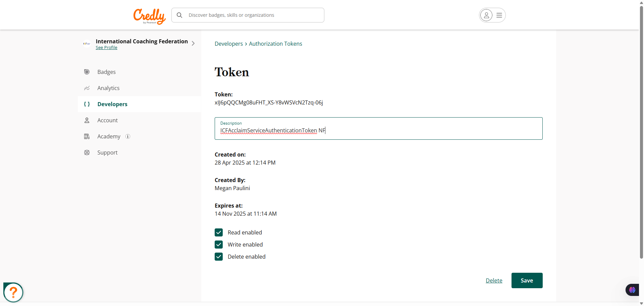Click the brain assistant icon

(632, 290)
